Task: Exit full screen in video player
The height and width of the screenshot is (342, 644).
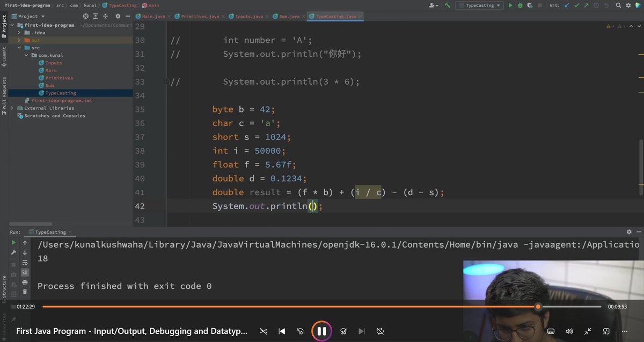Action: click(588, 331)
